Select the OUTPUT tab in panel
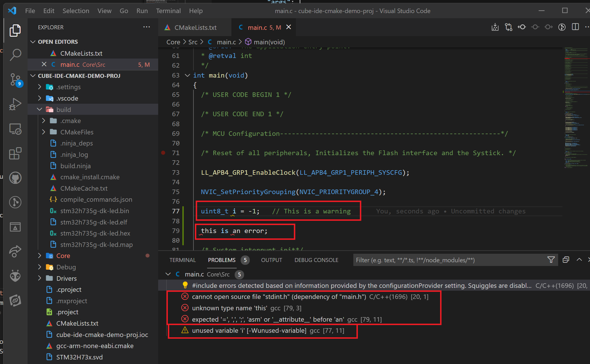Screen dimensions: 590x364 click(x=271, y=260)
